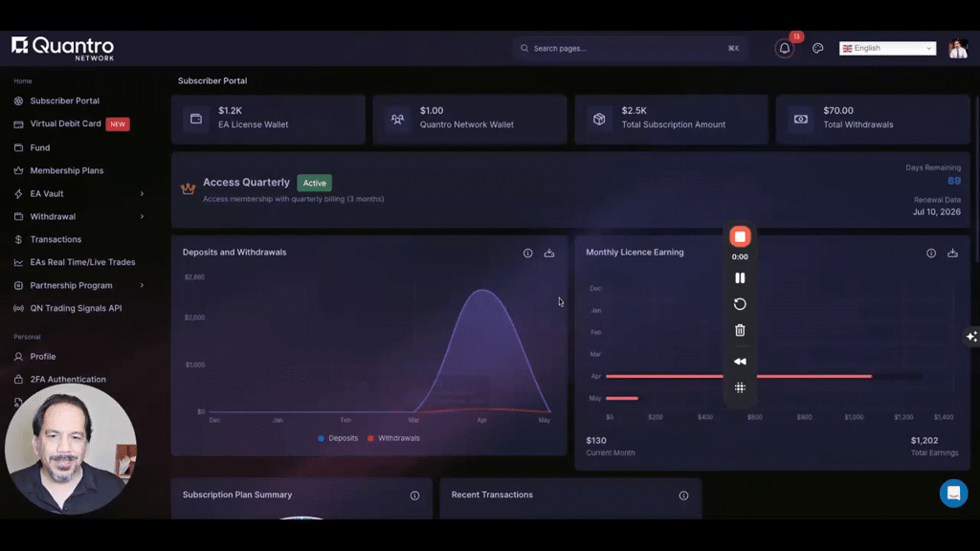Show info for Monthly Licence Earning
The height and width of the screenshot is (551, 980).
click(931, 253)
